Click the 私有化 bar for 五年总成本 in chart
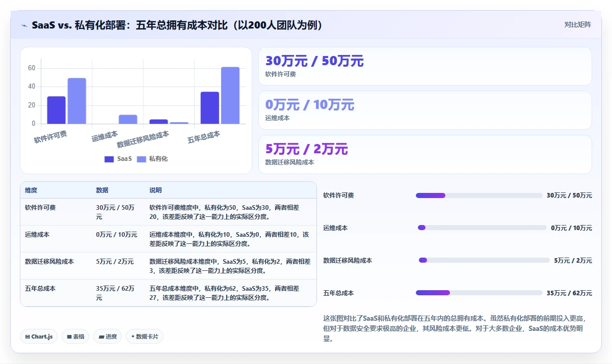The image size is (612, 364). click(230, 95)
